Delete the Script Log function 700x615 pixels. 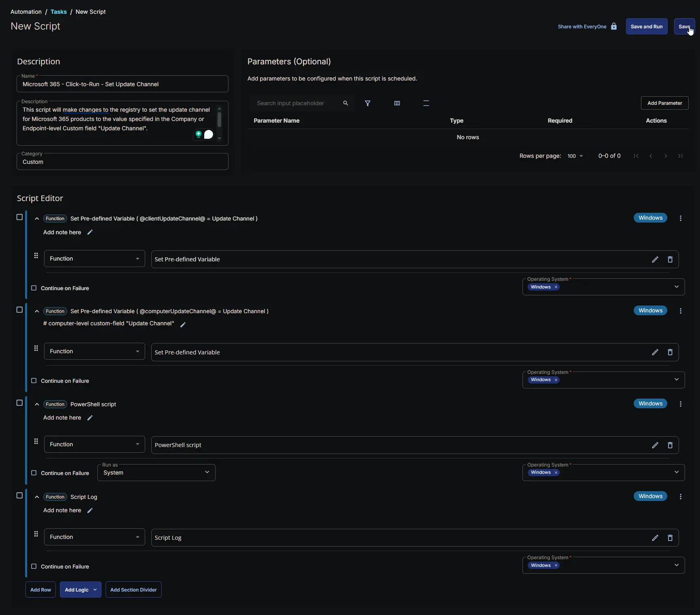click(670, 538)
